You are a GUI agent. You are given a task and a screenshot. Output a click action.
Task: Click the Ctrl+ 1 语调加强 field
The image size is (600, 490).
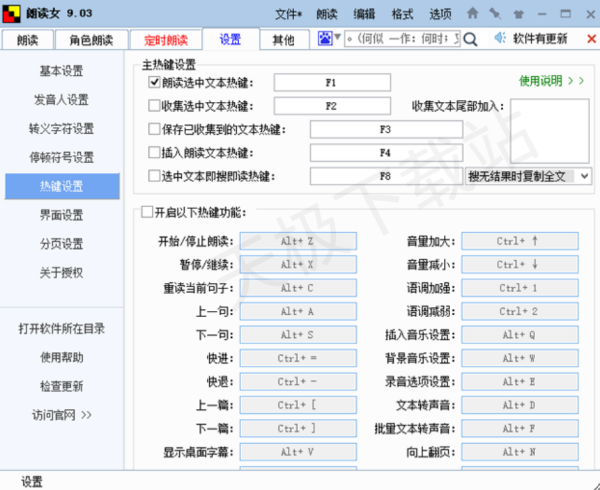pyautogui.click(x=520, y=288)
